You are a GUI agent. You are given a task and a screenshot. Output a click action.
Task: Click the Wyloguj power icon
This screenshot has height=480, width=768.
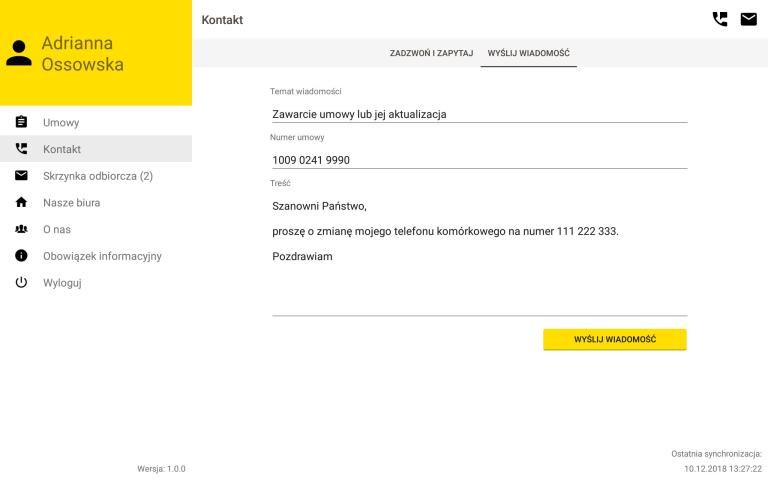21,282
